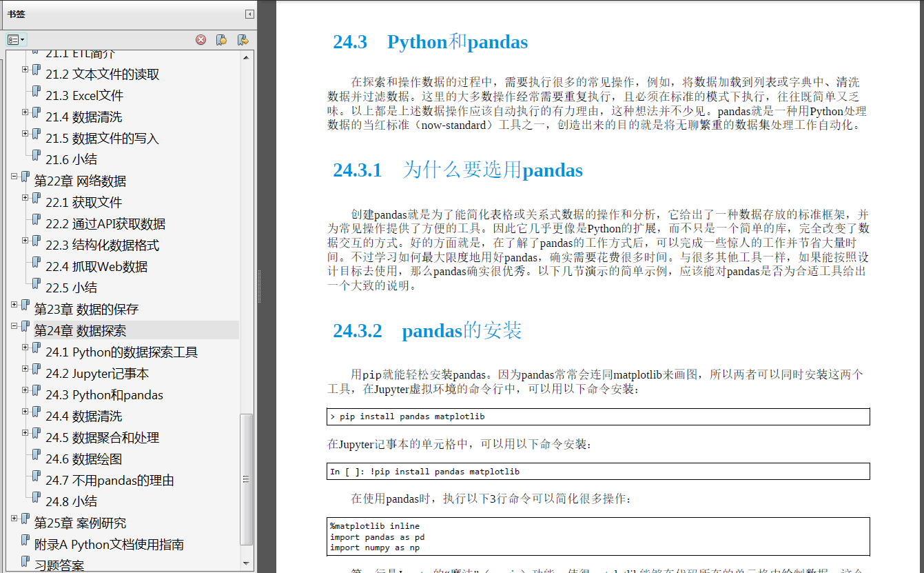Open 附录A Python文档使用指南 bookmark
Viewport: 924px width, 573px height.
click(x=110, y=545)
